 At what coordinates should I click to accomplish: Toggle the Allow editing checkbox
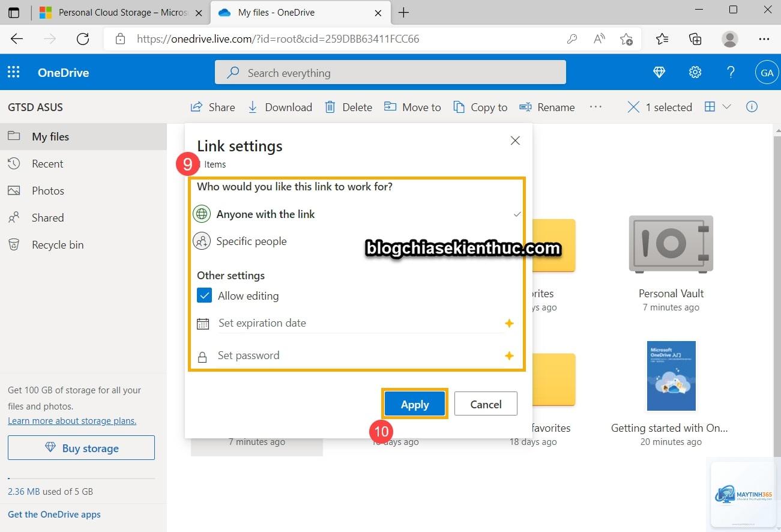click(x=205, y=295)
